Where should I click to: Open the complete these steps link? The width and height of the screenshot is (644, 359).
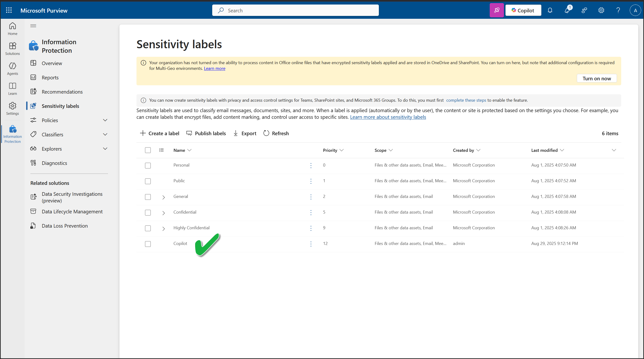coord(466,100)
